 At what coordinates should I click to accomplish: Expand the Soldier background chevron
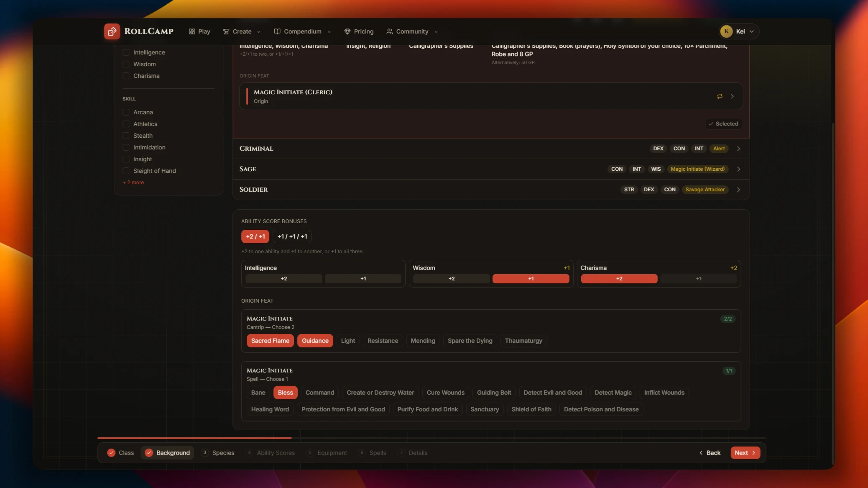[x=738, y=190]
